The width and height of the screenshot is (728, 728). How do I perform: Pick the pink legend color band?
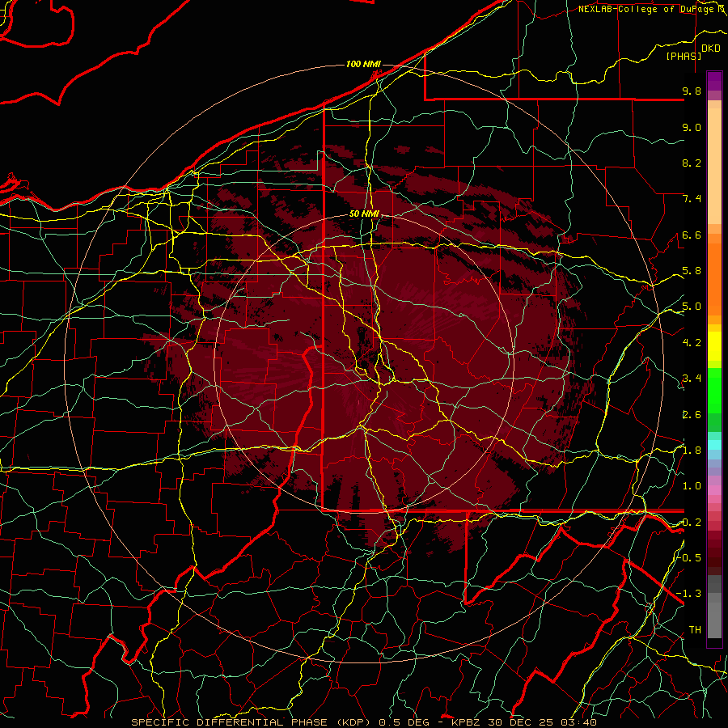(714, 490)
